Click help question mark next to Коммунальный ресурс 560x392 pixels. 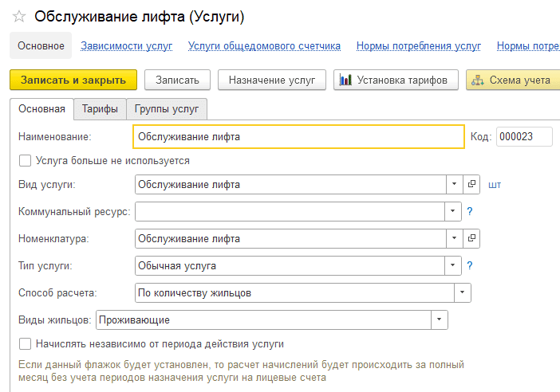(470, 212)
